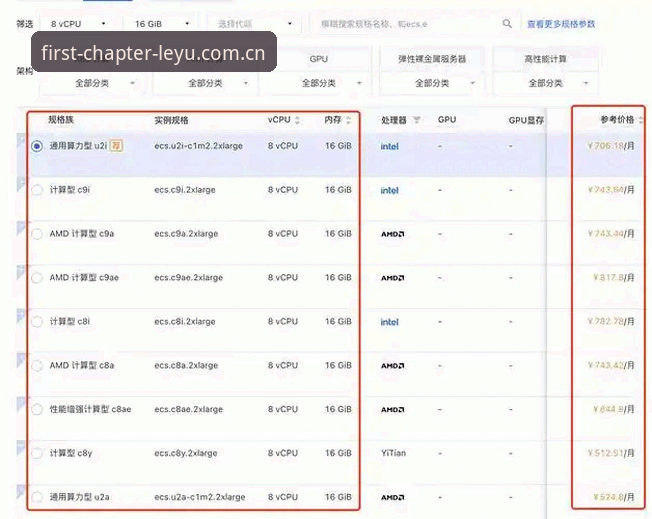The height and width of the screenshot is (519, 652).
Task: Click 性能增强计算型 c8ae family name
Action: (90, 409)
